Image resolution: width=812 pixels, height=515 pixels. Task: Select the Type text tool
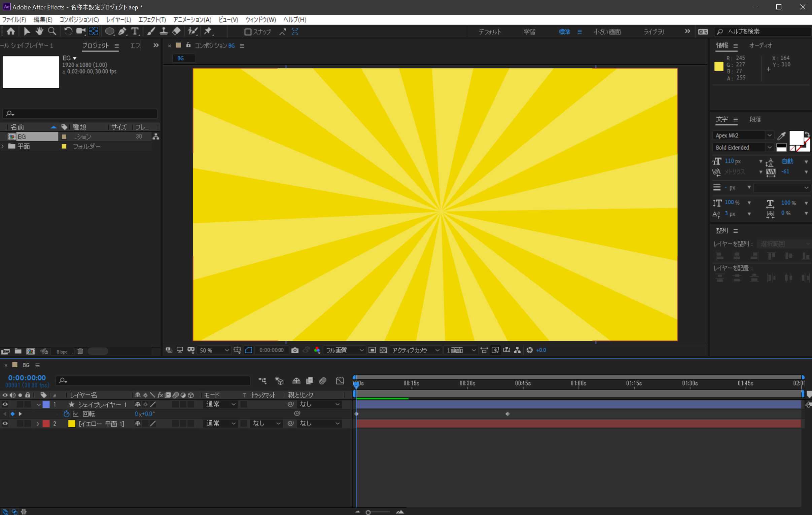click(135, 31)
